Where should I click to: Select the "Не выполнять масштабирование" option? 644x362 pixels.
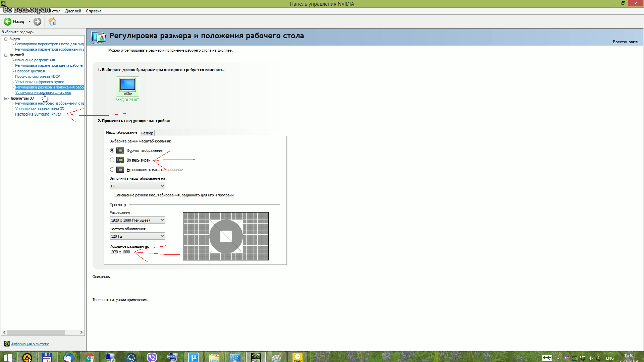tap(112, 170)
